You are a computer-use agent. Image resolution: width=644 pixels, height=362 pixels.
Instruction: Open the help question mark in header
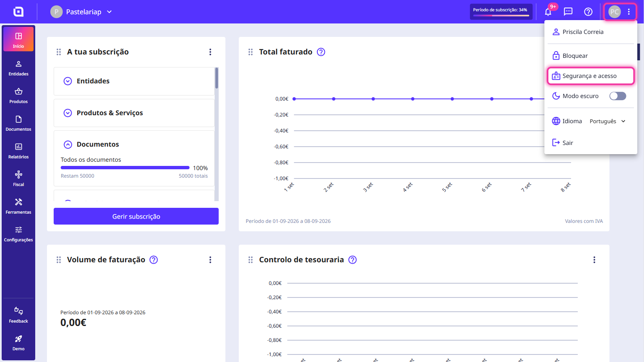[x=588, y=12]
